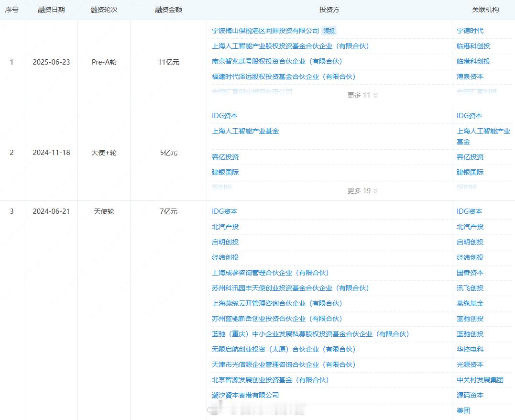
Task: Open 宁波梅山保税港区问鼎投资有限公司 investor link
Action: tap(265, 31)
